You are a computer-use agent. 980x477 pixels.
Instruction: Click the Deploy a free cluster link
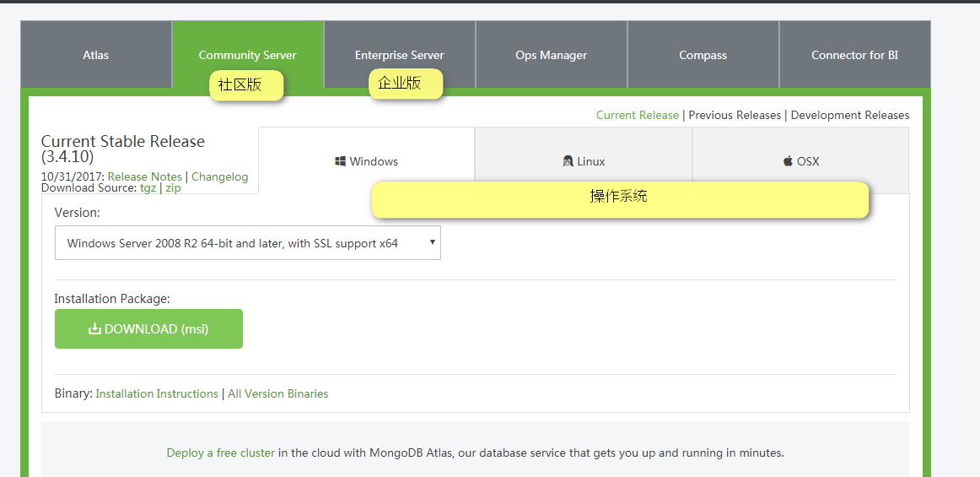pyautogui.click(x=221, y=453)
